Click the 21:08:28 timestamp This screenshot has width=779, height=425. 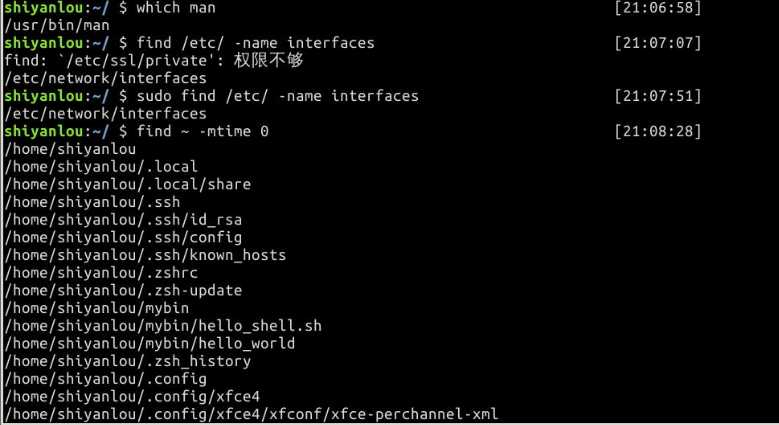pyautogui.click(x=658, y=131)
